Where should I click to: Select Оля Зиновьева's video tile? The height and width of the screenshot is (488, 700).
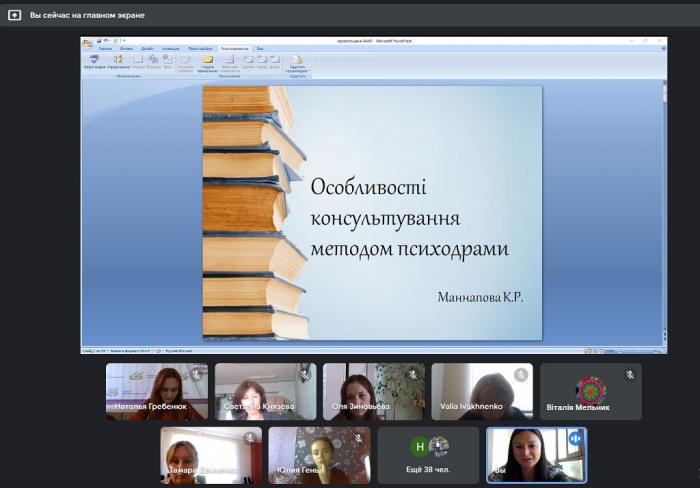374,392
